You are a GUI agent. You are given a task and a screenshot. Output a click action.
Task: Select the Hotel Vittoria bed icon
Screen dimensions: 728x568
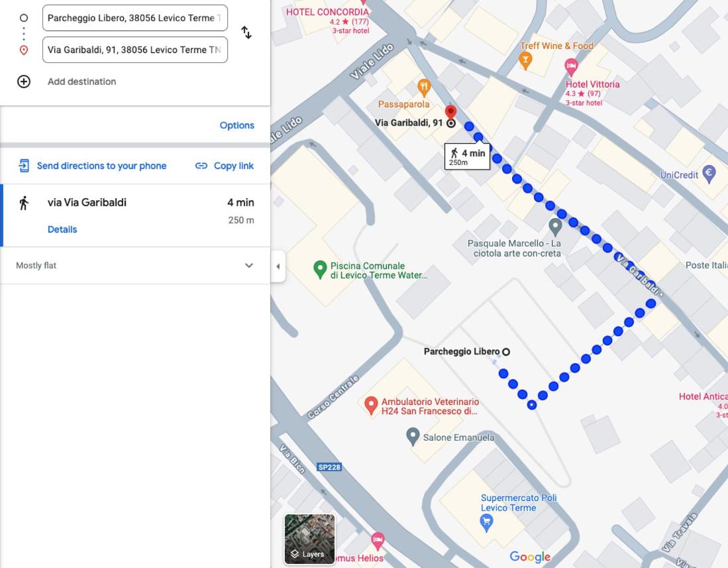[x=571, y=68]
